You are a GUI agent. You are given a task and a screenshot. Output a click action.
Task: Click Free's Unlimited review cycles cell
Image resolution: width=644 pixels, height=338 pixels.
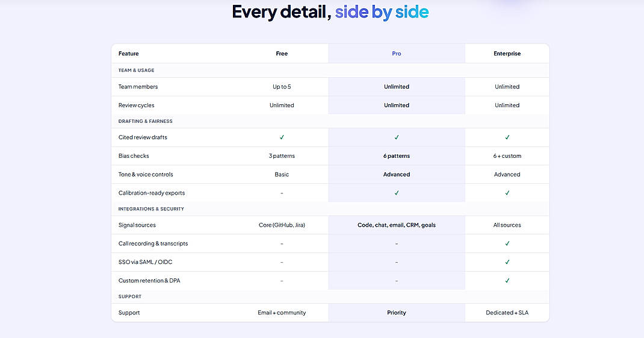pyautogui.click(x=282, y=105)
